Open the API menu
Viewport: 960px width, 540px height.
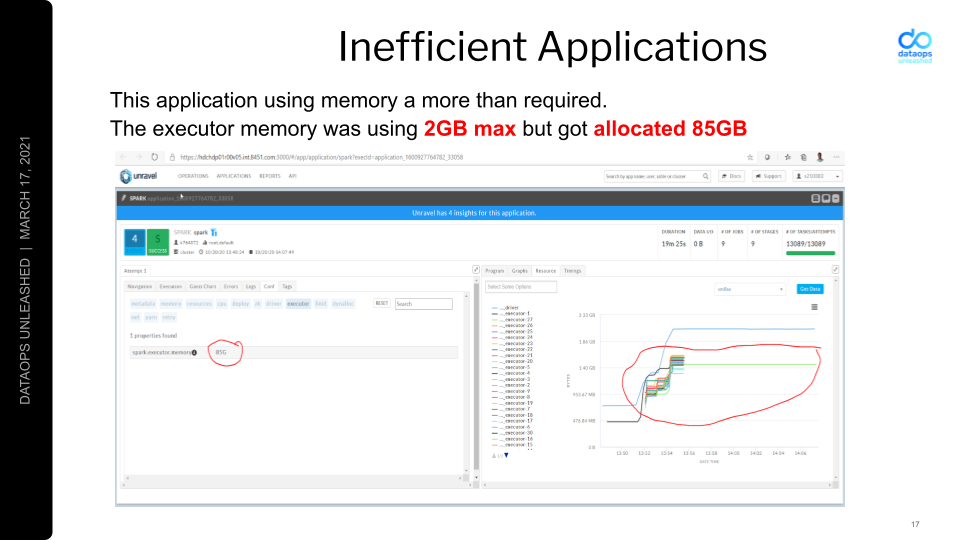click(x=293, y=176)
